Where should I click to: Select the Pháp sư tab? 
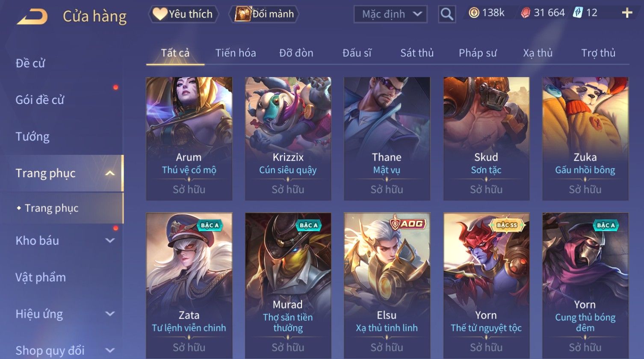point(478,53)
